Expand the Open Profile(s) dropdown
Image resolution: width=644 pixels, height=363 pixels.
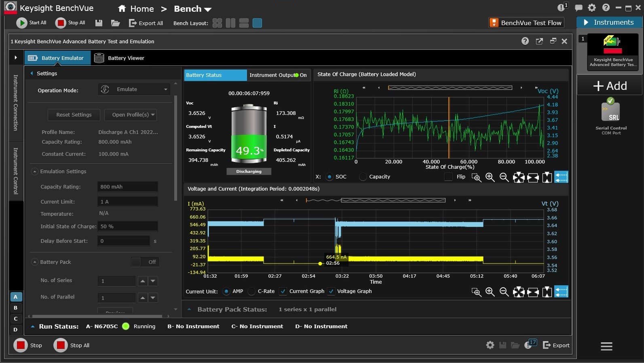coord(131,115)
